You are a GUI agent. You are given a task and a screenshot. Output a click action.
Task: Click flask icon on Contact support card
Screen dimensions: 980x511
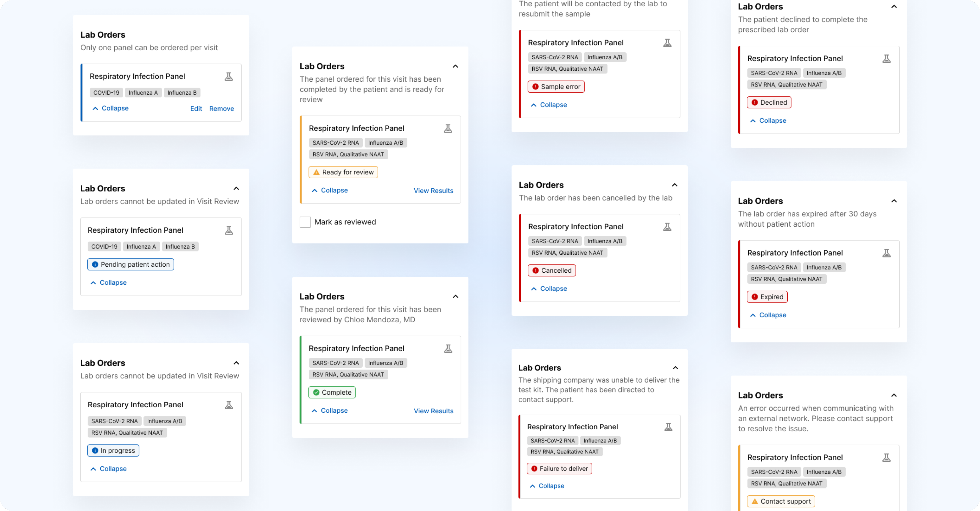[x=886, y=458]
